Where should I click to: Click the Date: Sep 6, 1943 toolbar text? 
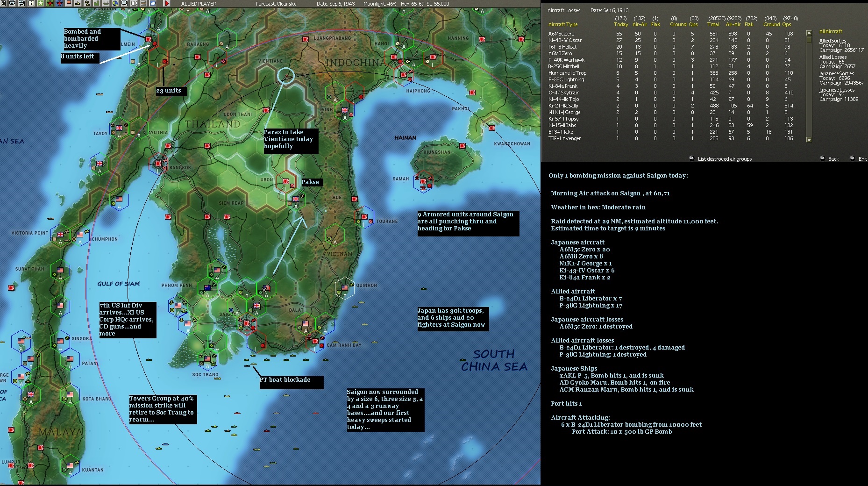coord(335,4)
